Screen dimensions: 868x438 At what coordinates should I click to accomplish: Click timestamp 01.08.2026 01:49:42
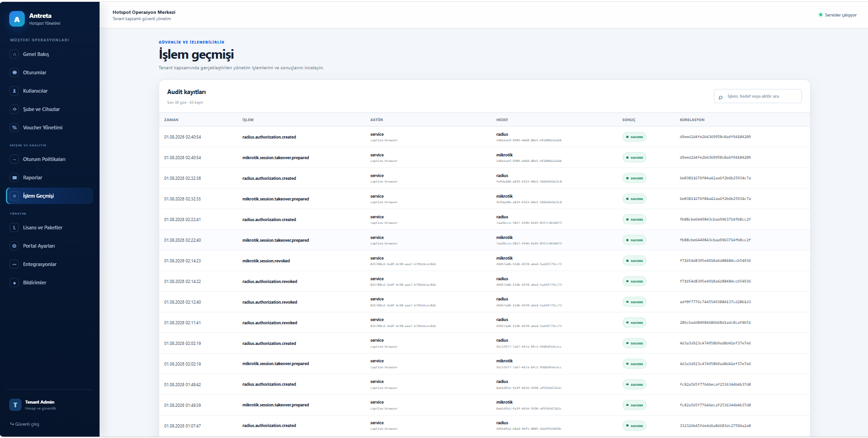click(183, 385)
